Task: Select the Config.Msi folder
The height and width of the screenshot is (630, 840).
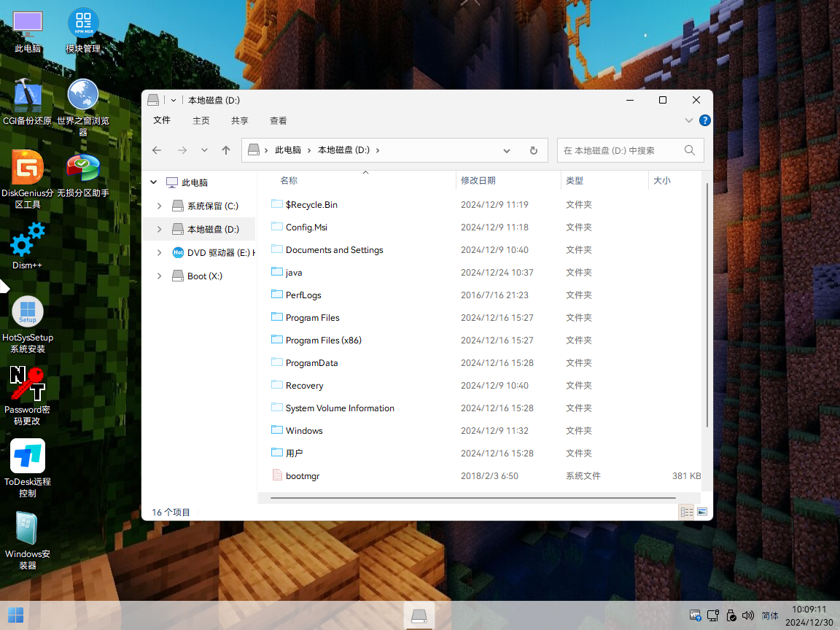Action: pos(306,227)
